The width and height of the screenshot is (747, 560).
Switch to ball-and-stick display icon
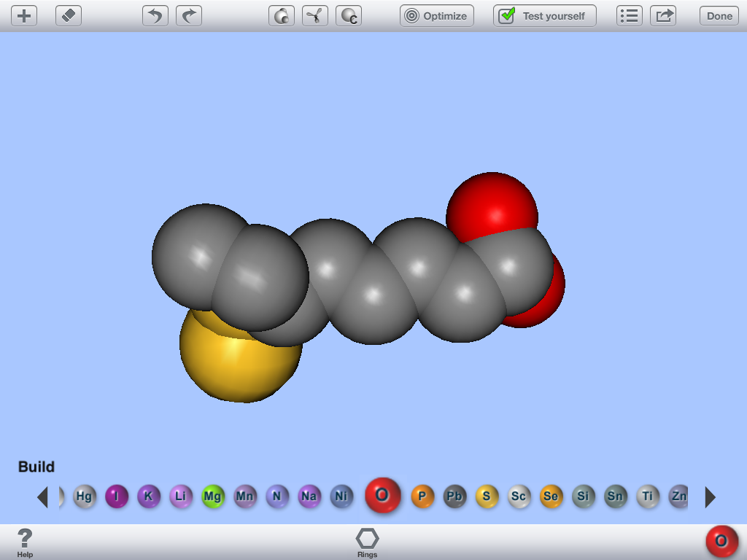[x=315, y=16]
